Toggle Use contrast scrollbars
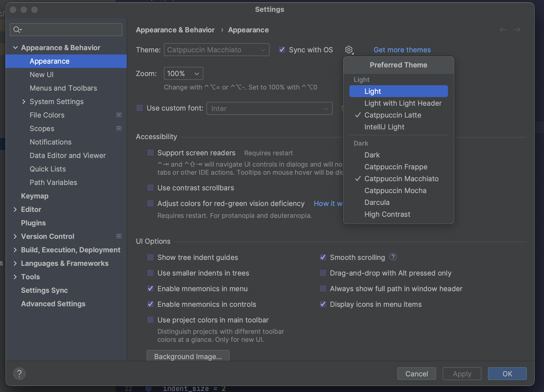 point(150,188)
